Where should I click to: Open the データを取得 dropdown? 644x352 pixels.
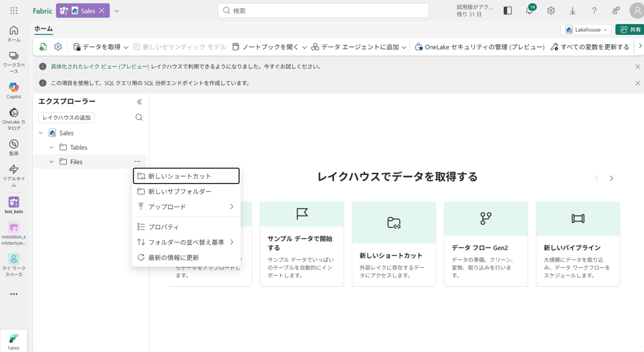[x=101, y=47]
